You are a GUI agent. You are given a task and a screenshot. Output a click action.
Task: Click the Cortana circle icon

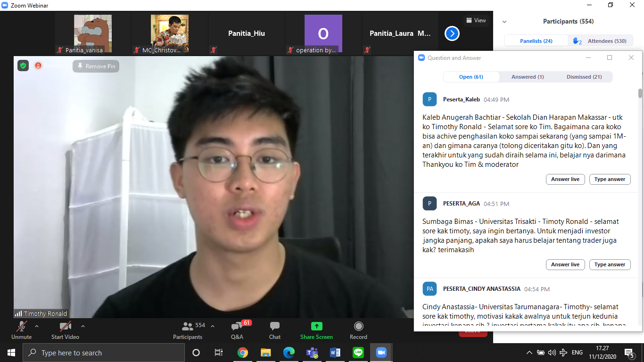pos(196,353)
